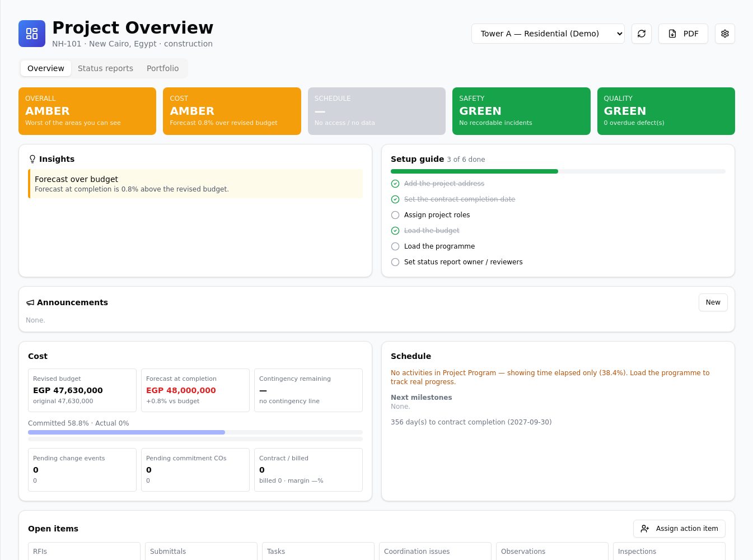Screen dimensions: 753x560
Task: Switch to the Status reports tab
Action: [x=105, y=68]
